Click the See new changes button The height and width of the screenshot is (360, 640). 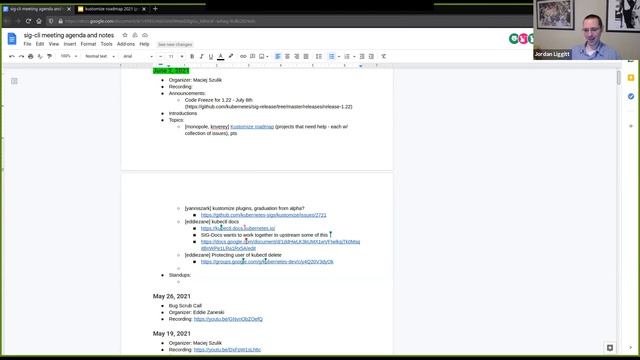[175, 44]
